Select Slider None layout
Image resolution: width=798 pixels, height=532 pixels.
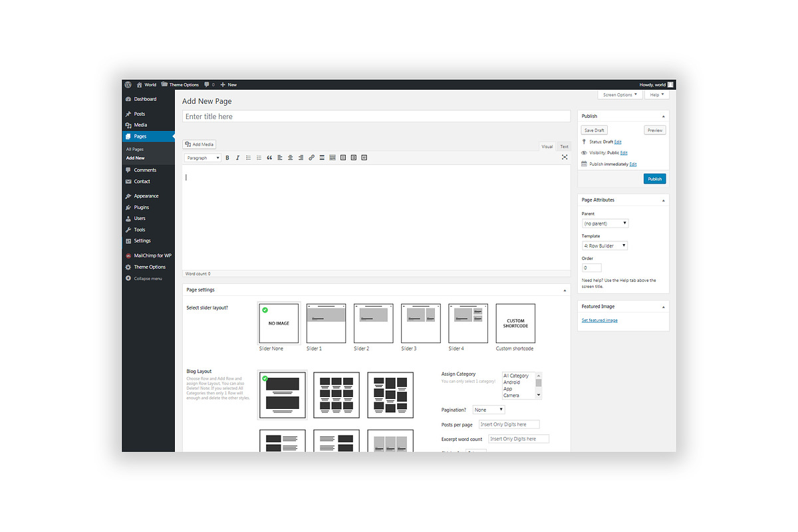coord(279,323)
